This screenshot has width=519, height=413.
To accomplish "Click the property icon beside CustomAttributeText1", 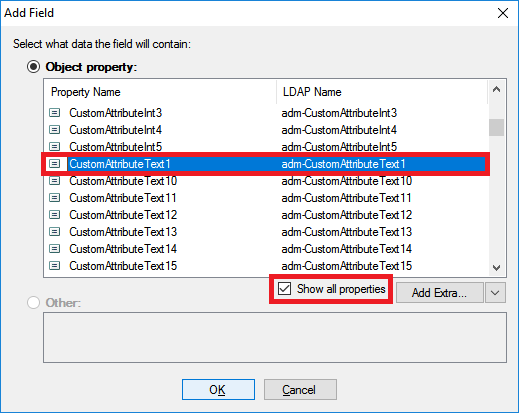I will [55, 164].
